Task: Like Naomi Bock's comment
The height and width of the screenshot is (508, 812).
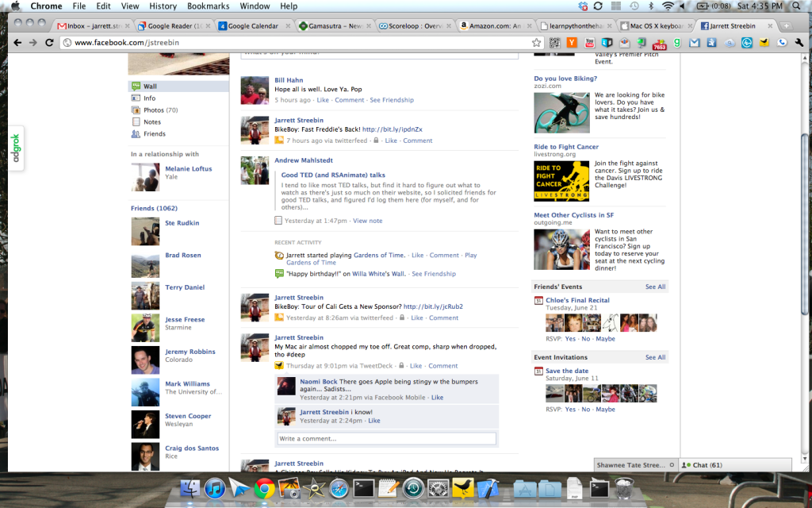Action: tap(437, 398)
